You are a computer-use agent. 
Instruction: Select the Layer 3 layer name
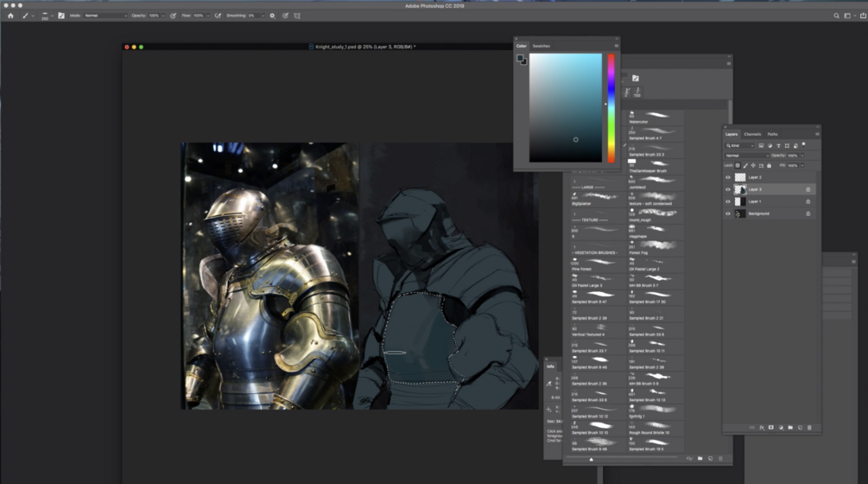756,189
